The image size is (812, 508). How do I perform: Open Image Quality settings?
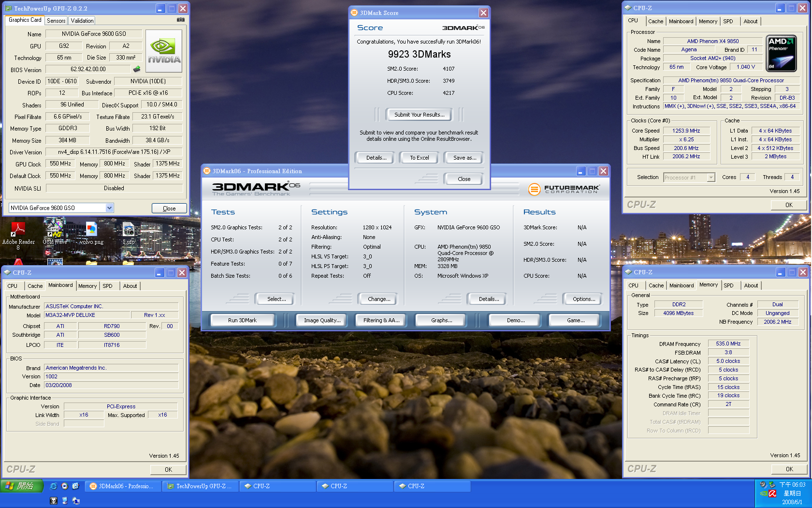[x=322, y=320]
